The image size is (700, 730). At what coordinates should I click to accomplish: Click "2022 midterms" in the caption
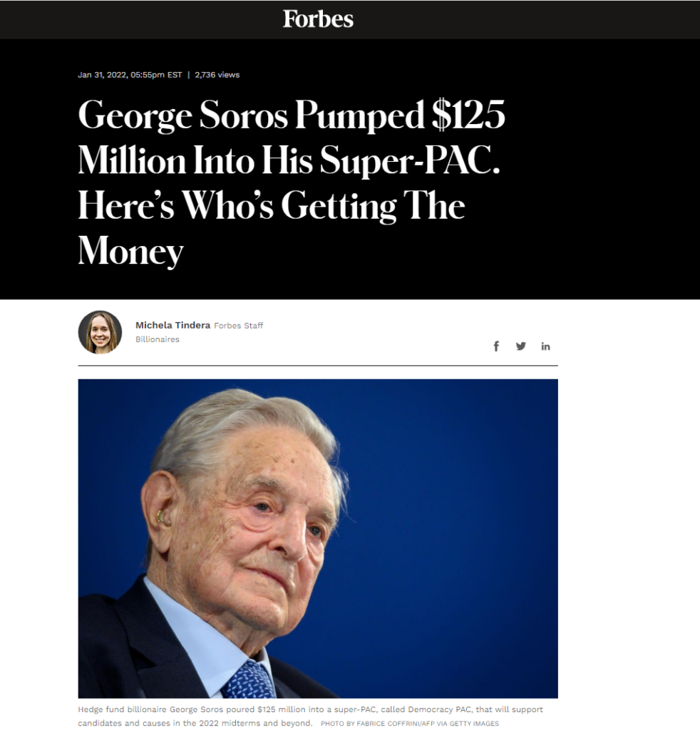pos(221,723)
